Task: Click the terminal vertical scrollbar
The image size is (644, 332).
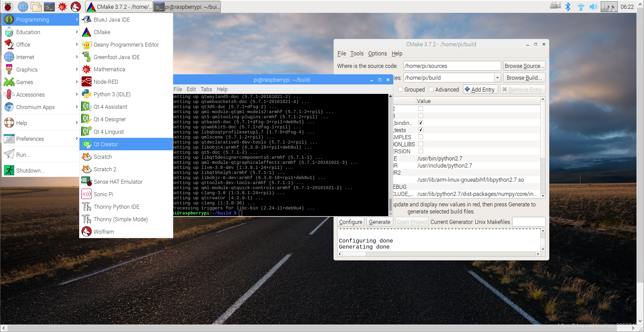Action: pos(390,155)
